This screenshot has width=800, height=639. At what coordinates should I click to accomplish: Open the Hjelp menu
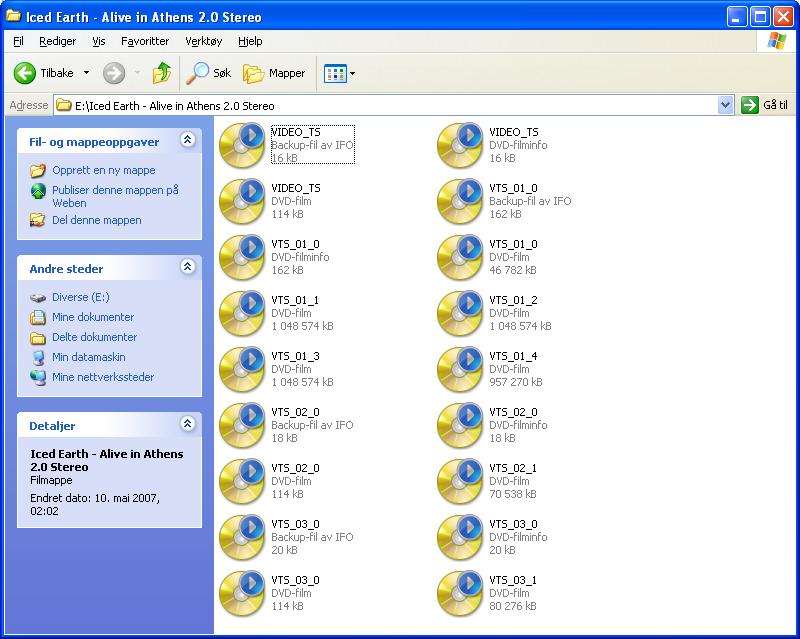pos(250,41)
